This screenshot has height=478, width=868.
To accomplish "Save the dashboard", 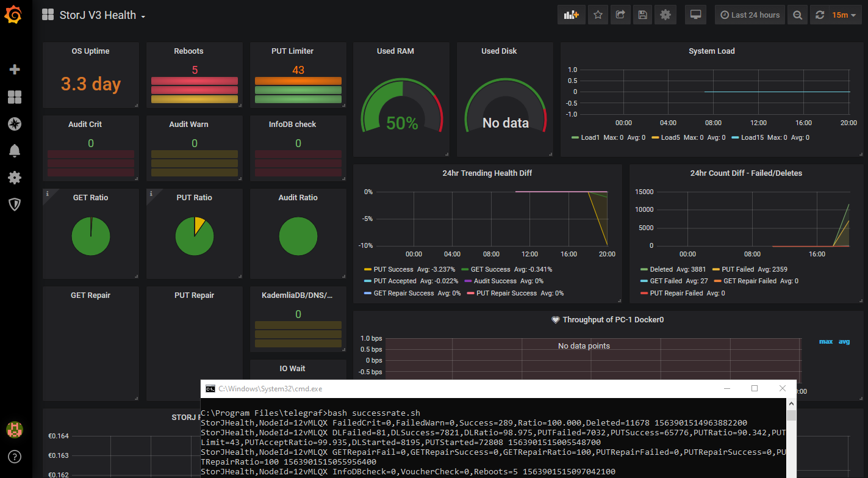I will click(x=642, y=15).
